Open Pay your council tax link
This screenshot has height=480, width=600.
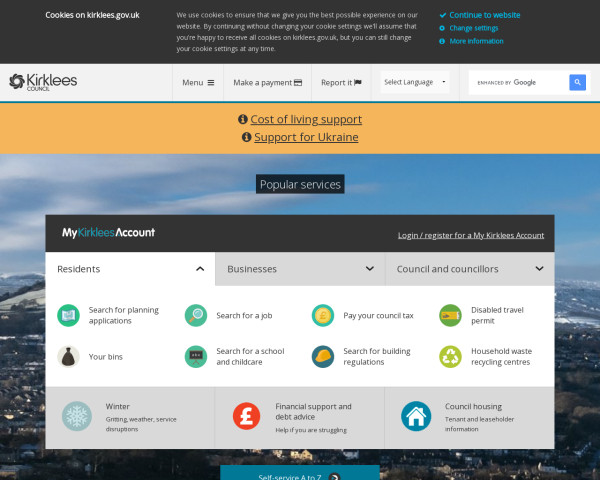click(378, 315)
